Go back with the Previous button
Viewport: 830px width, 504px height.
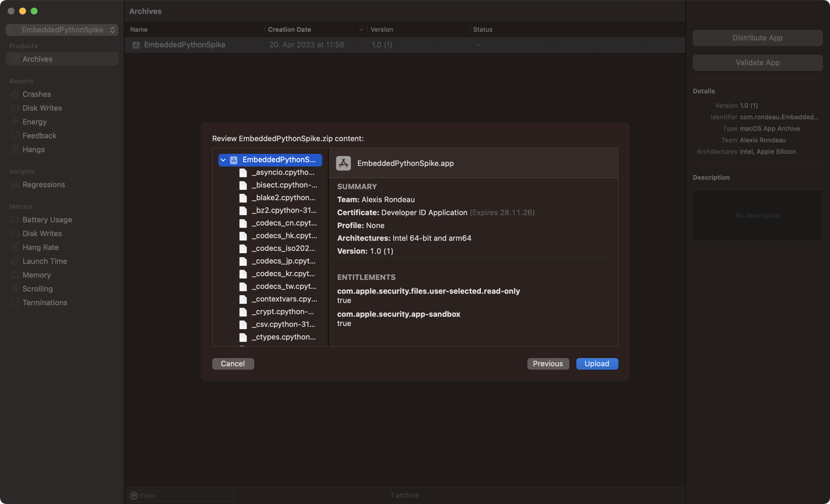[548, 364]
